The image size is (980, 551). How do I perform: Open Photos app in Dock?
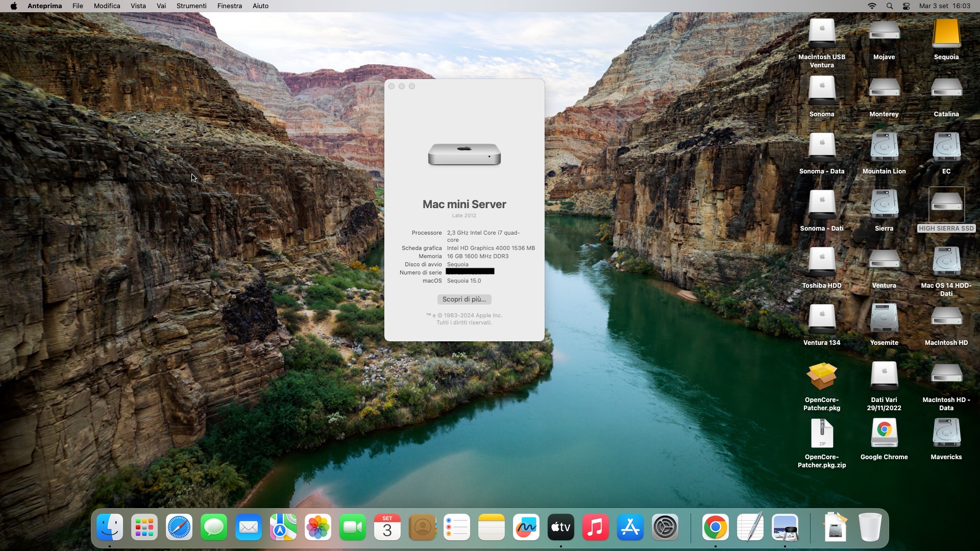click(318, 527)
